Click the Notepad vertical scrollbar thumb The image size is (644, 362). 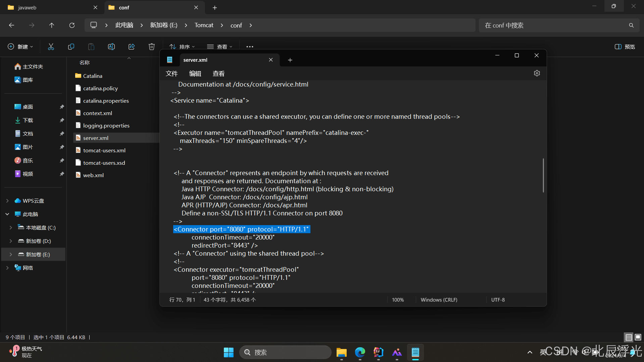click(x=543, y=175)
